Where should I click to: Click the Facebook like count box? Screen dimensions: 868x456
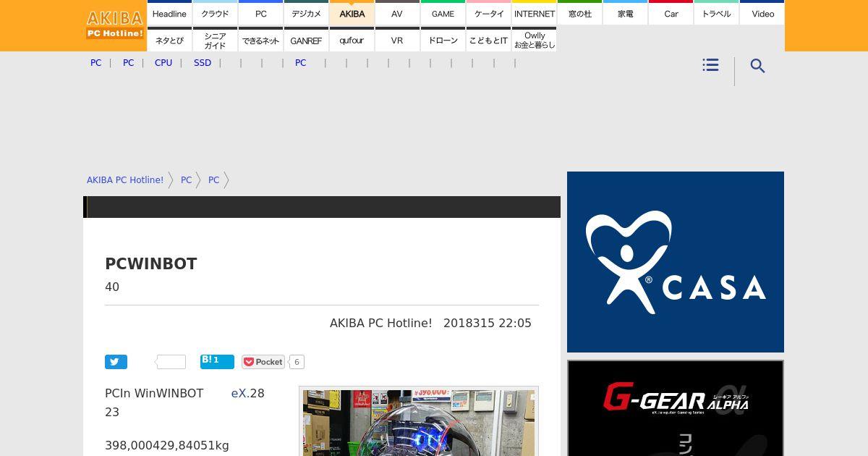tap(171, 362)
